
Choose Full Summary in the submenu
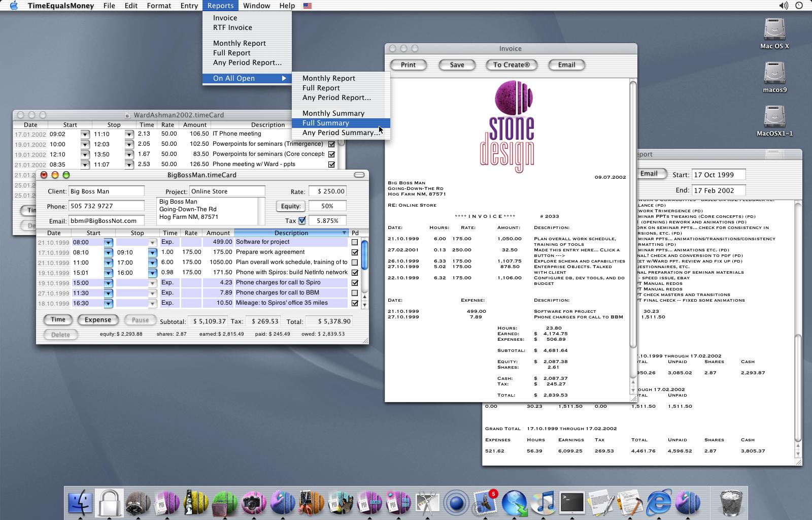341,123
